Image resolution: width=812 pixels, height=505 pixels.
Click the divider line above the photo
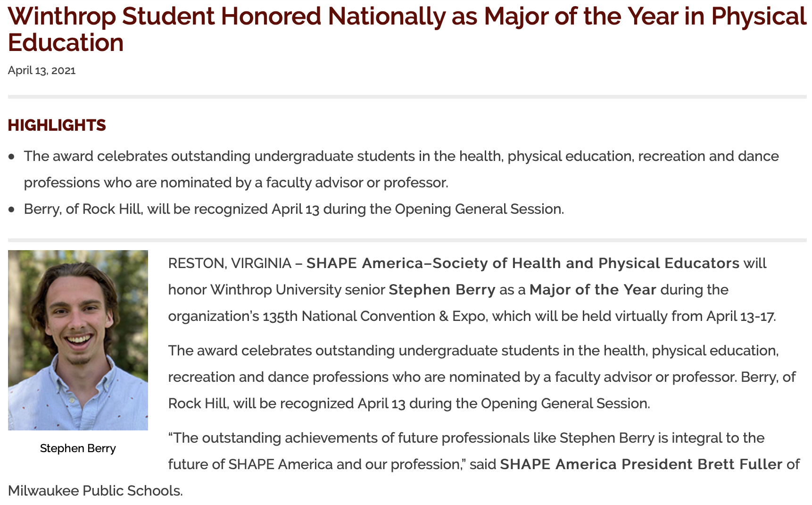pos(406,240)
